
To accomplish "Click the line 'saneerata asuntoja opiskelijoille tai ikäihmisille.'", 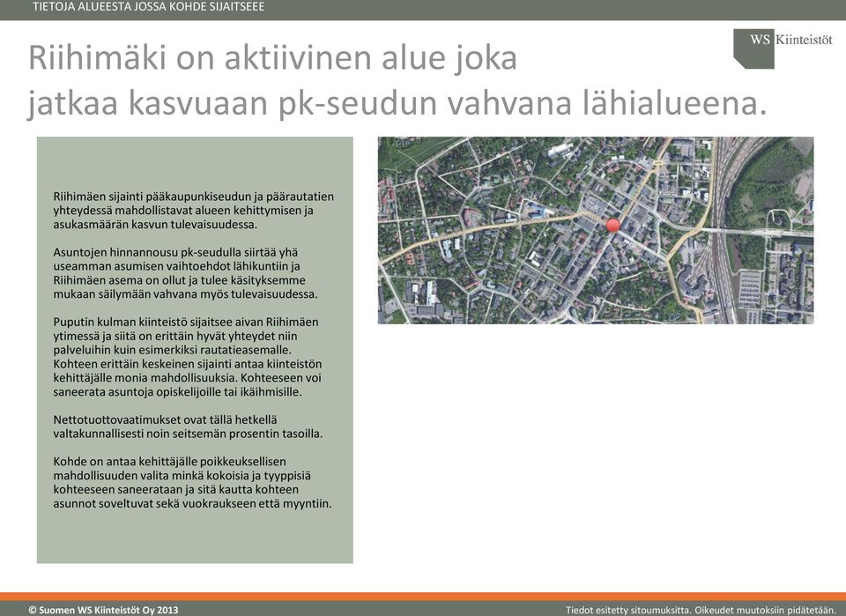I will point(177,392).
